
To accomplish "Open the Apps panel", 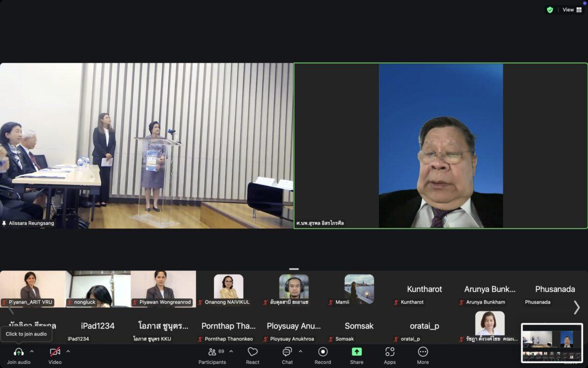I will [x=390, y=352].
